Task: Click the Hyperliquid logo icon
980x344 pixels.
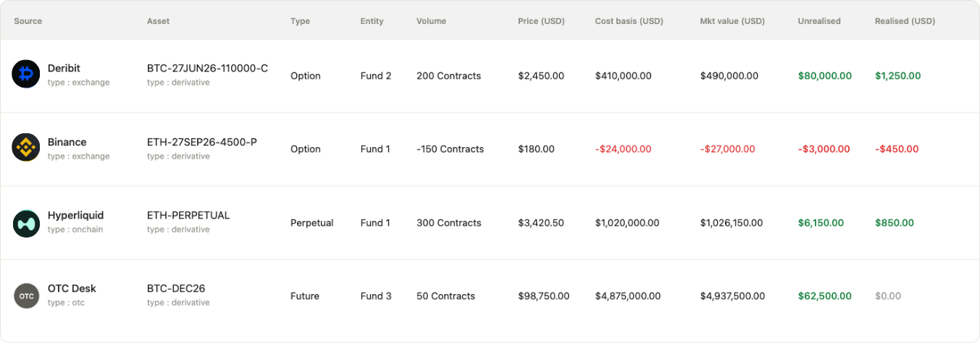Action: pos(26,222)
